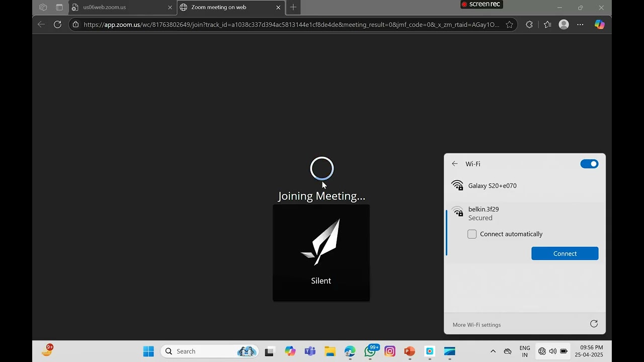This screenshot has height=362, width=644.
Task: View site information lock icon
Action: tap(75, 24)
